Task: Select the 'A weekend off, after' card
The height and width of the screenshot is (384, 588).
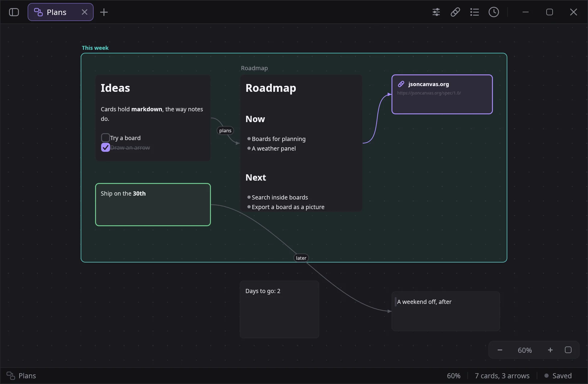Action: [446, 311]
